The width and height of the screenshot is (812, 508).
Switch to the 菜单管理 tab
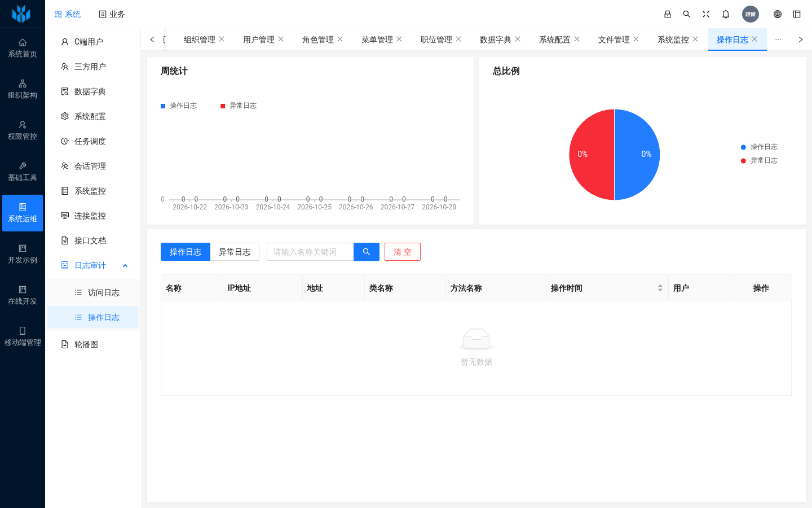coord(377,40)
